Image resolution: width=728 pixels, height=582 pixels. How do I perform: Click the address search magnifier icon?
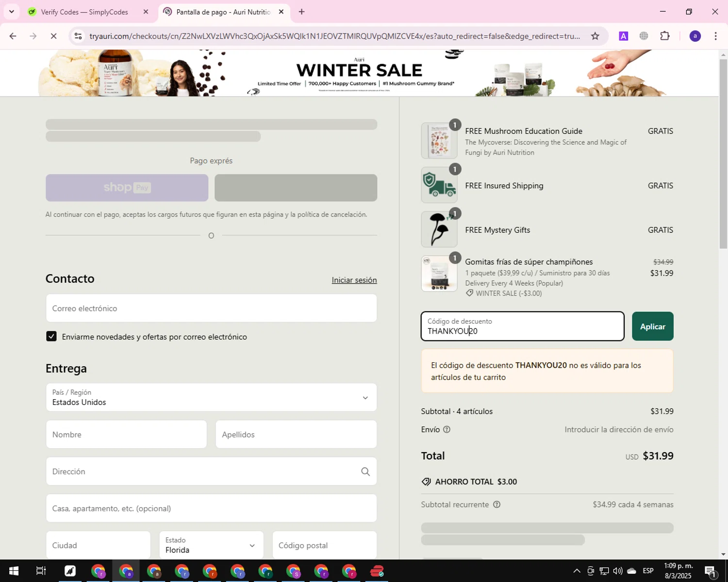point(365,471)
